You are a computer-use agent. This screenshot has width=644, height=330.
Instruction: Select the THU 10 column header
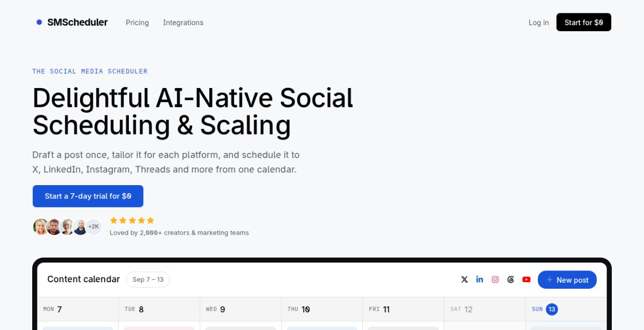tap(322, 309)
